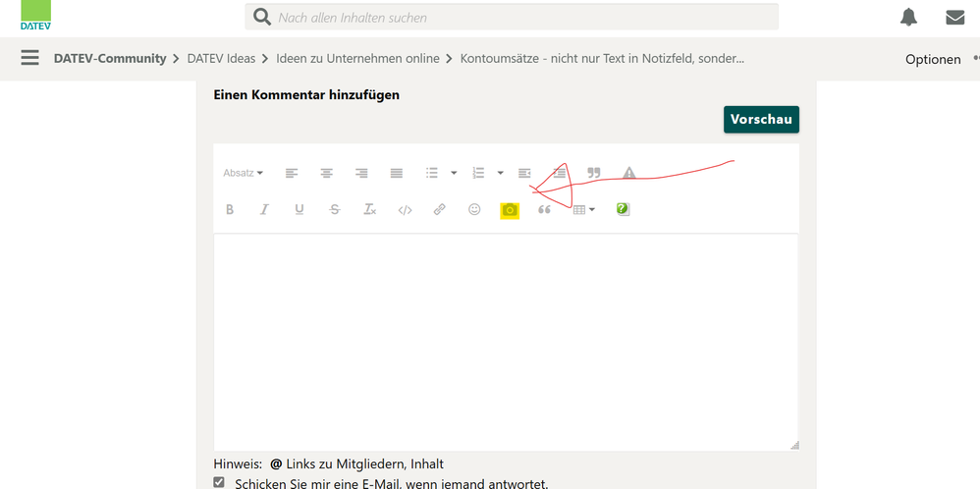Open the Optionen menu
980x489 pixels.
(932, 59)
